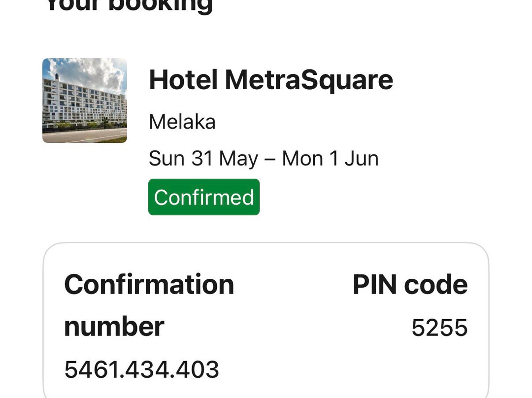Click the check-out date Mon 1 Jun
The image size is (532, 398).
pyautogui.click(x=330, y=159)
